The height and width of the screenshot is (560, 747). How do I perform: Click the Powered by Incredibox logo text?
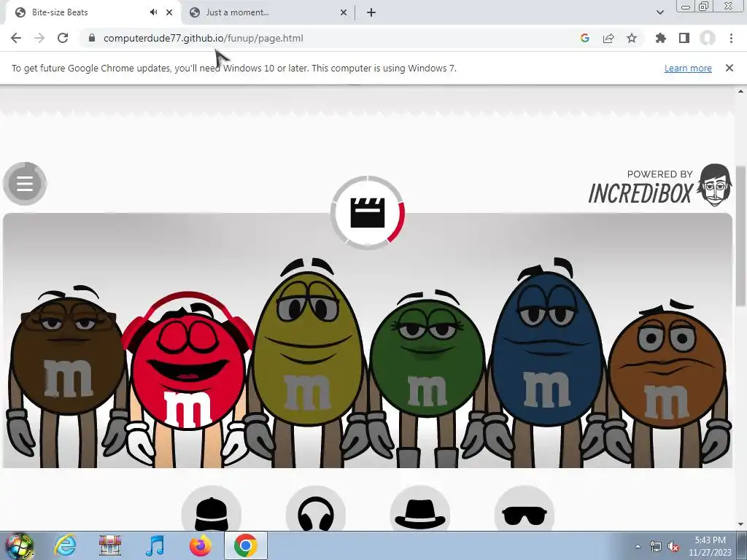(640, 187)
